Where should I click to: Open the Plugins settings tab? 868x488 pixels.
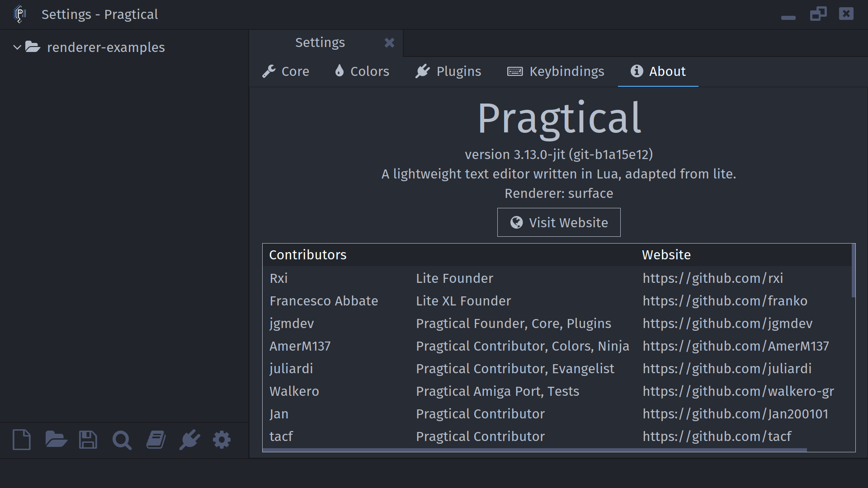448,71
